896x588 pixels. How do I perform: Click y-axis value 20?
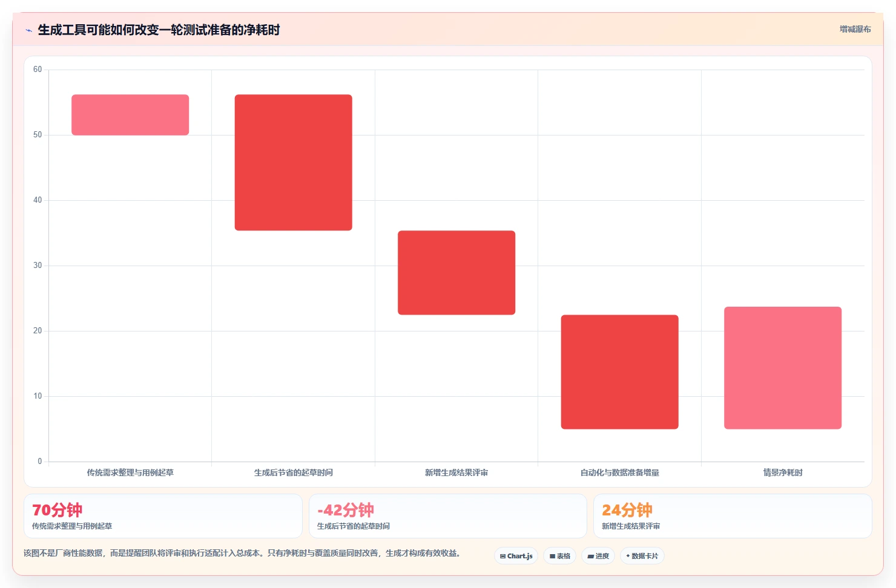(x=38, y=331)
